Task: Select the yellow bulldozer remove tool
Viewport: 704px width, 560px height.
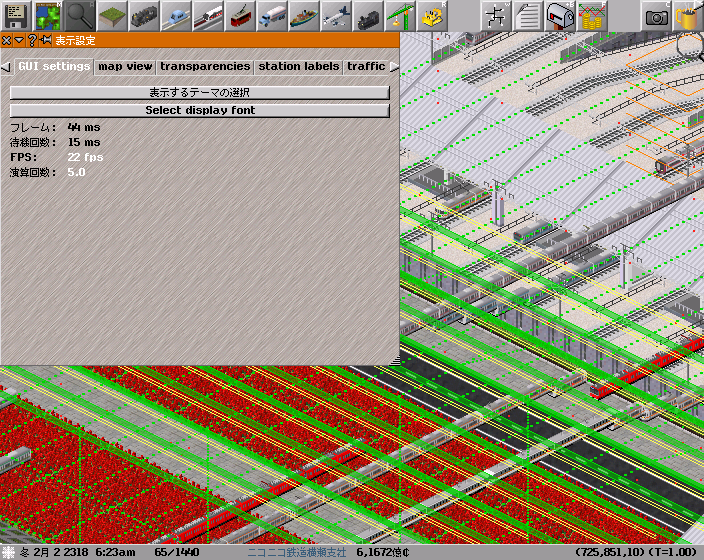Action: (x=431, y=16)
